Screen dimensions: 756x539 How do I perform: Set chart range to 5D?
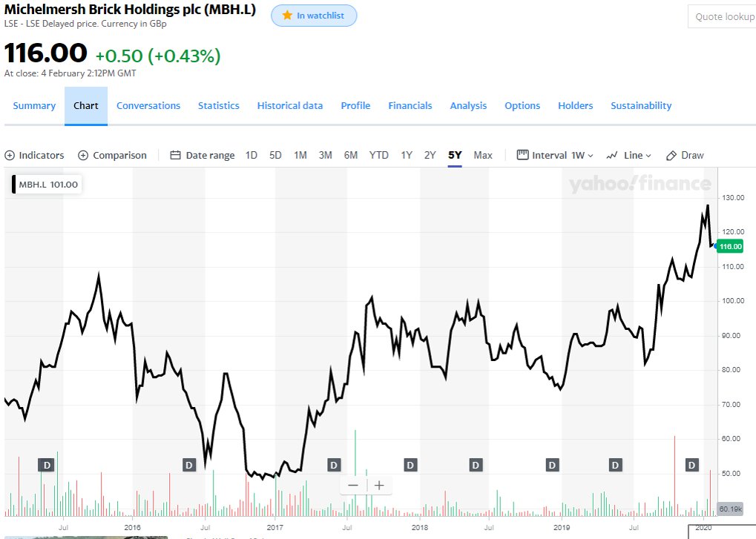click(x=275, y=155)
